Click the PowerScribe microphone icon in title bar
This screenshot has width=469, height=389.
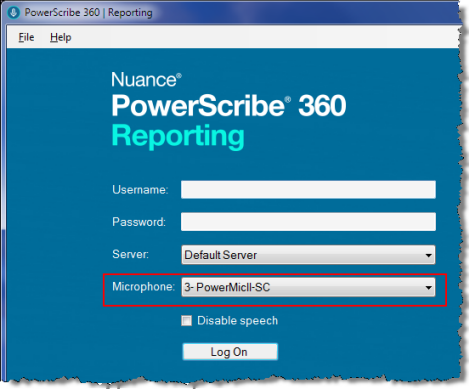[x=13, y=13]
